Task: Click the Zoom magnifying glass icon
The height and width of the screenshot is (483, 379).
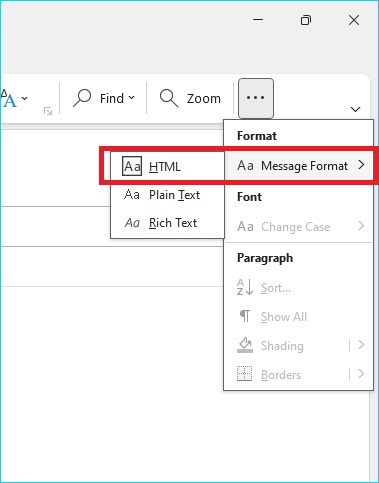Action: coord(169,98)
